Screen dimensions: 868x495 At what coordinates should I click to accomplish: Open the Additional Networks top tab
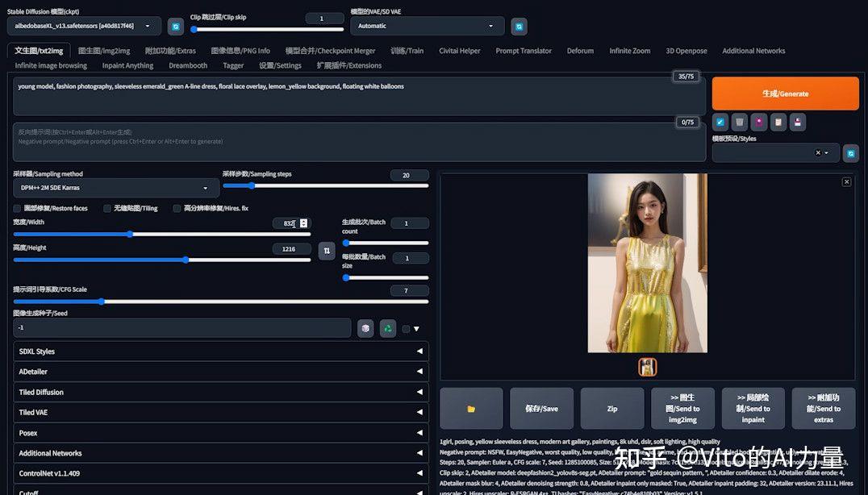[x=753, y=51]
